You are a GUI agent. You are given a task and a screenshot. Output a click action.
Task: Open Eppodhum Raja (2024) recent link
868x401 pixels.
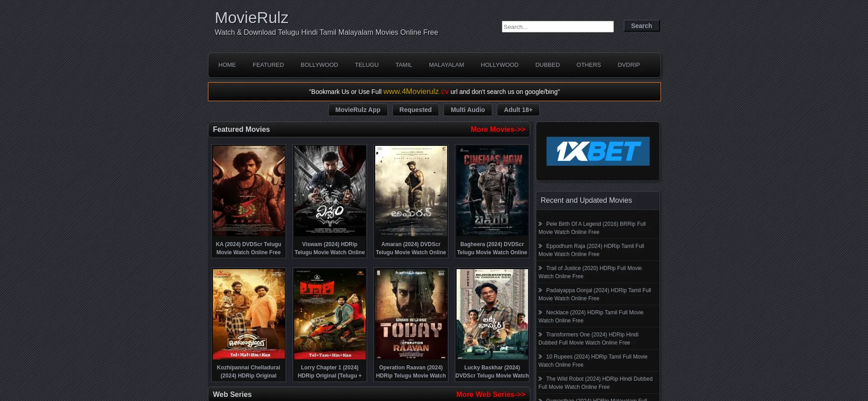click(x=591, y=250)
